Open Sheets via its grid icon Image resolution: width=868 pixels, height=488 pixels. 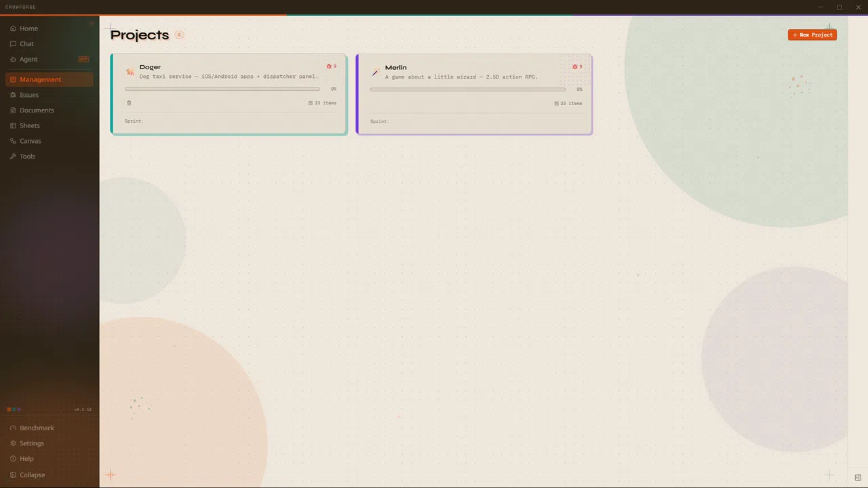(x=13, y=125)
